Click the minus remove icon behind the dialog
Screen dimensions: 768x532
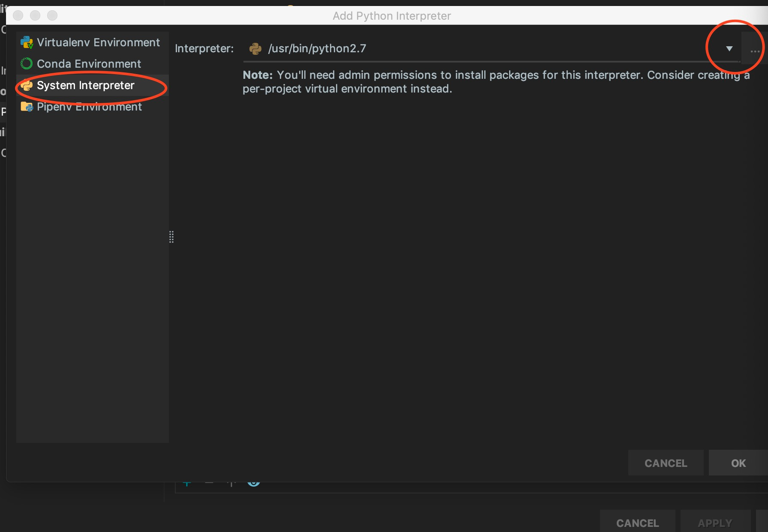pos(209,482)
